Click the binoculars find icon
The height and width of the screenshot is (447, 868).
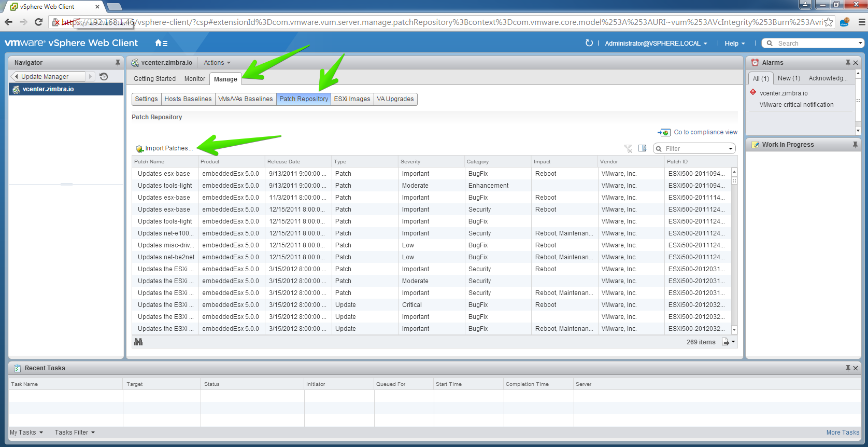pyautogui.click(x=138, y=342)
